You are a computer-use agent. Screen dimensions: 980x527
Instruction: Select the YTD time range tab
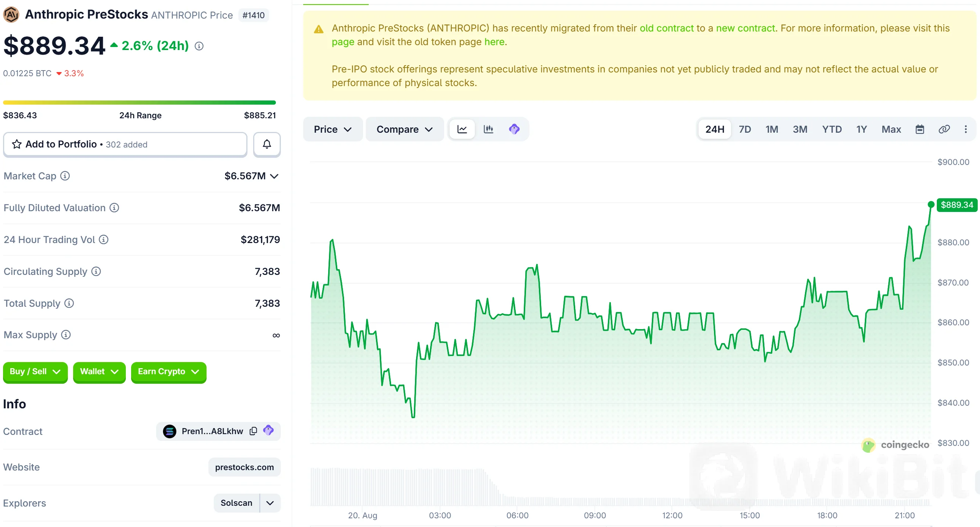click(x=831, y=129)
